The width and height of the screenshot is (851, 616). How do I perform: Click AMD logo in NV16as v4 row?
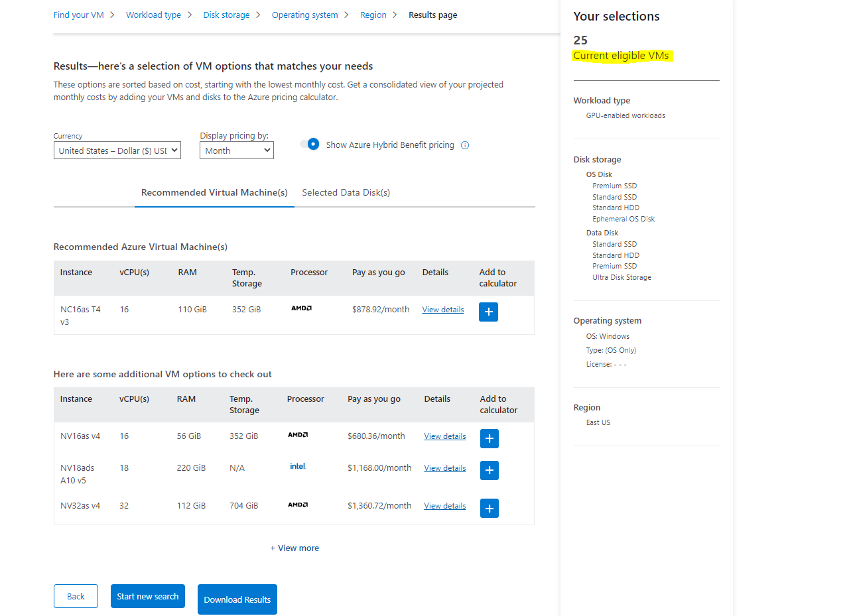tap(298, 435)
